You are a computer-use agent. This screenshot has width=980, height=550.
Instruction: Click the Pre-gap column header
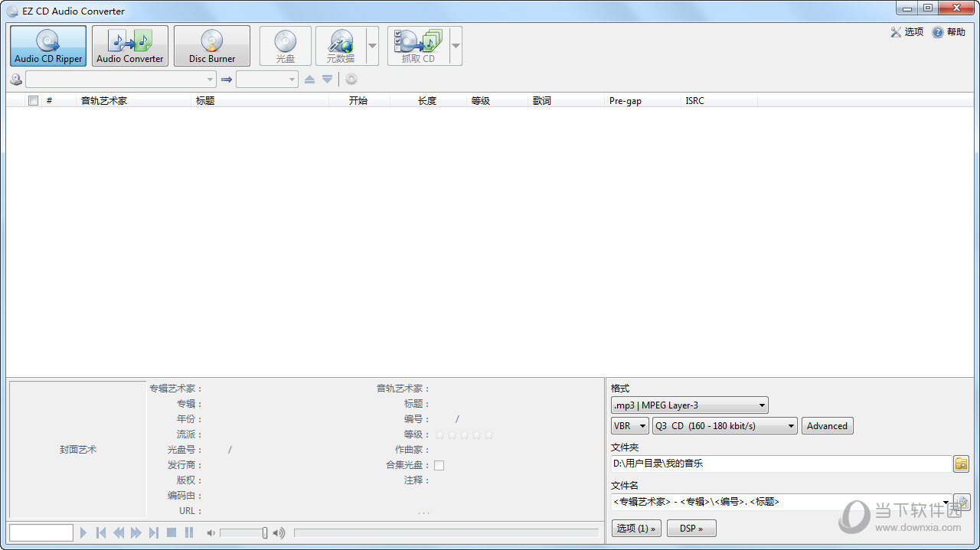(642, 101)
